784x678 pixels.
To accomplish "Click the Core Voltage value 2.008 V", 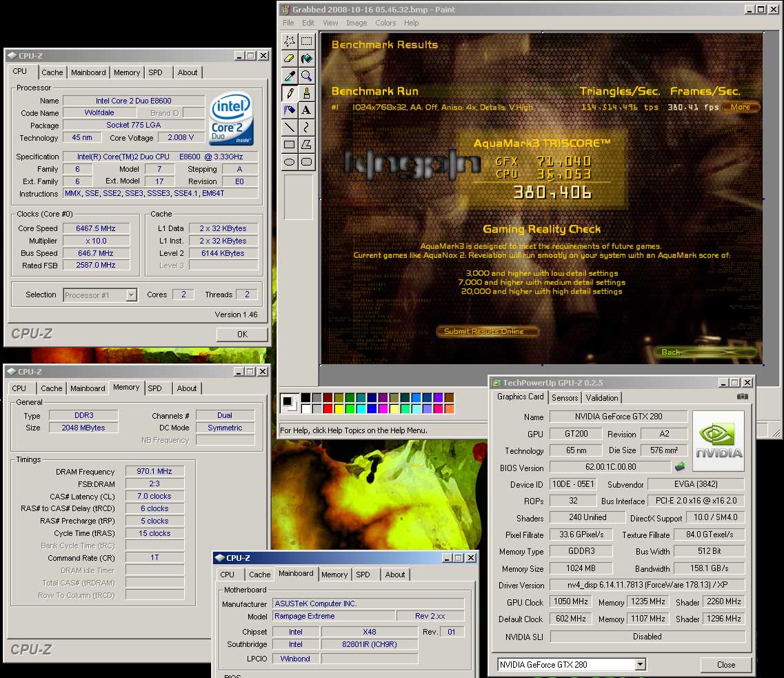I will pos(181,137).
